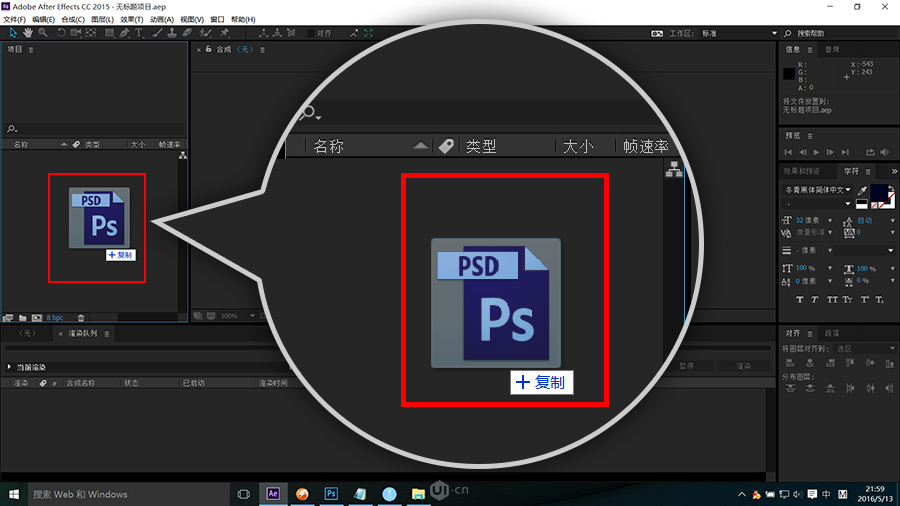
Task: Choose the View Axis mode icon
Action: pyautogui.click(x=292, y=33)
